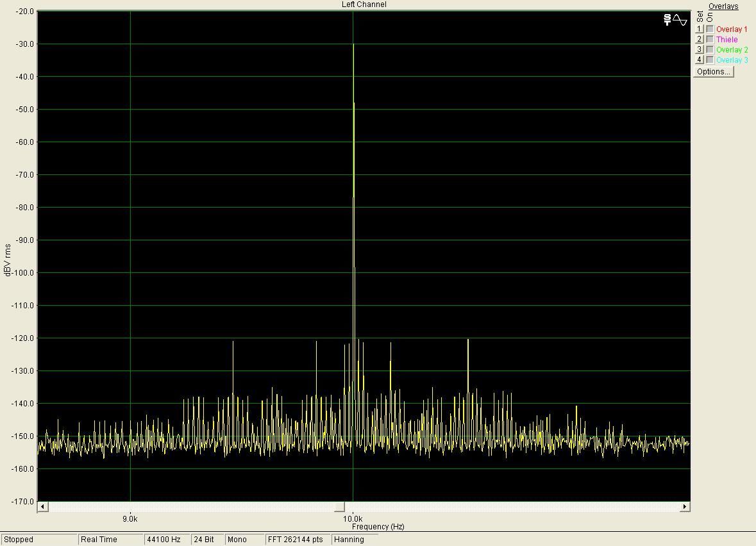Click the '-20.0' amplitude axis label
Viewport: 756px width, 546px height.
pos(24,11)
